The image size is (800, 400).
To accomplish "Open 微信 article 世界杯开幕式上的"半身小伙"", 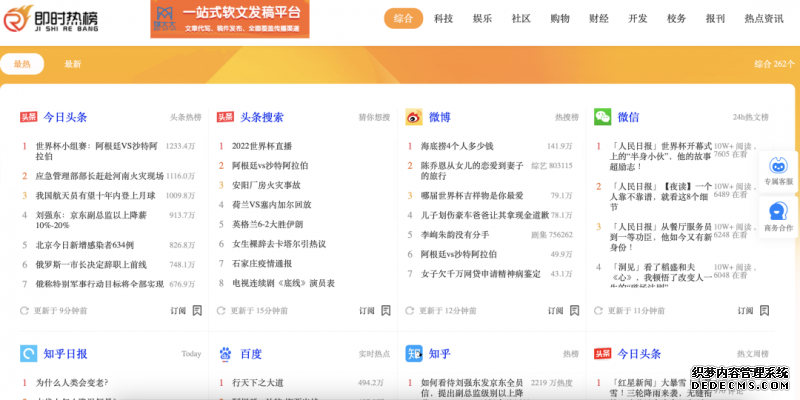I will (x=661, y=156).
